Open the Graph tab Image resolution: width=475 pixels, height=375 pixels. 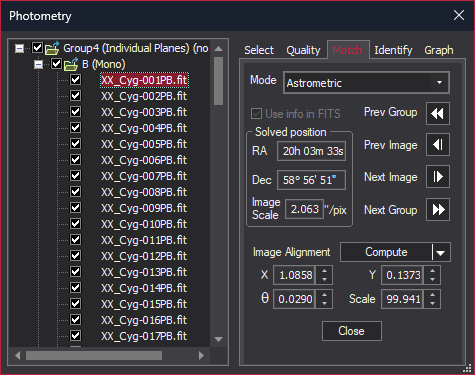[x=439, y=50]
